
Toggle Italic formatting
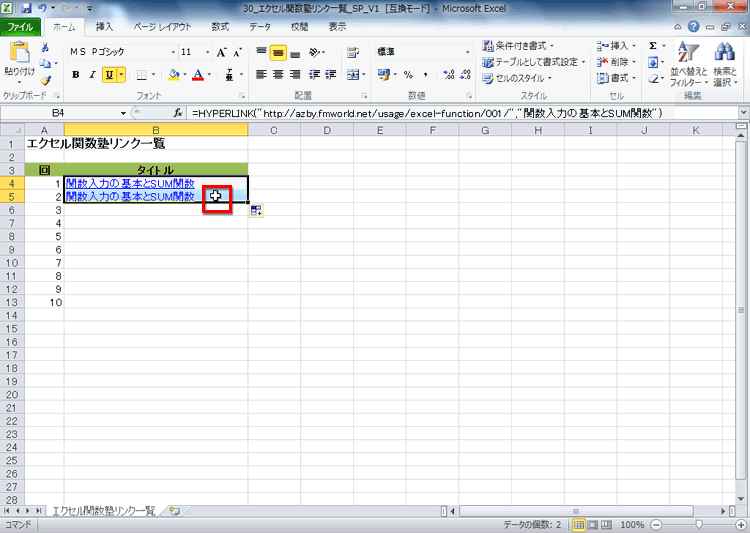coord(92,75)
